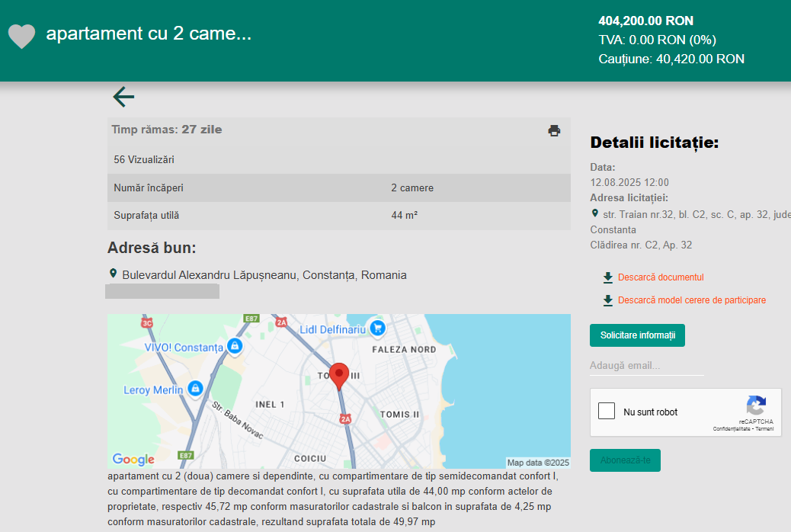Image resolution: width=791 pixels, height=532 pixels.
Task: Click TOMIS II label on map
Action: 399,415
